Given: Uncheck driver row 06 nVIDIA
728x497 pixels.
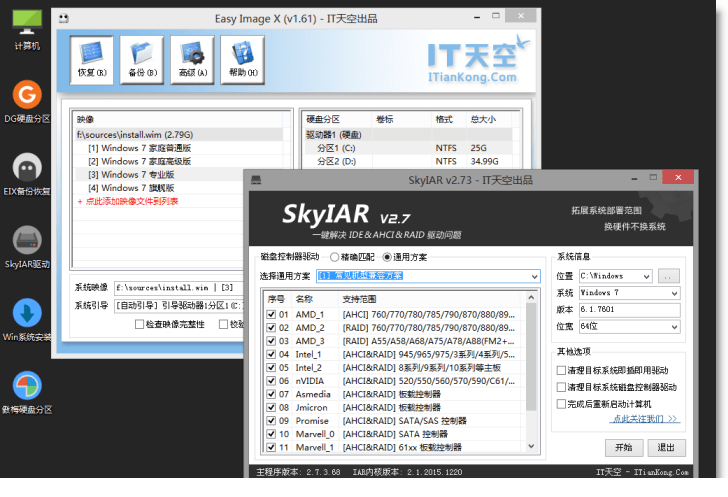Looking at the screenshot, I should pyautogui.click(x=271, y=381).
